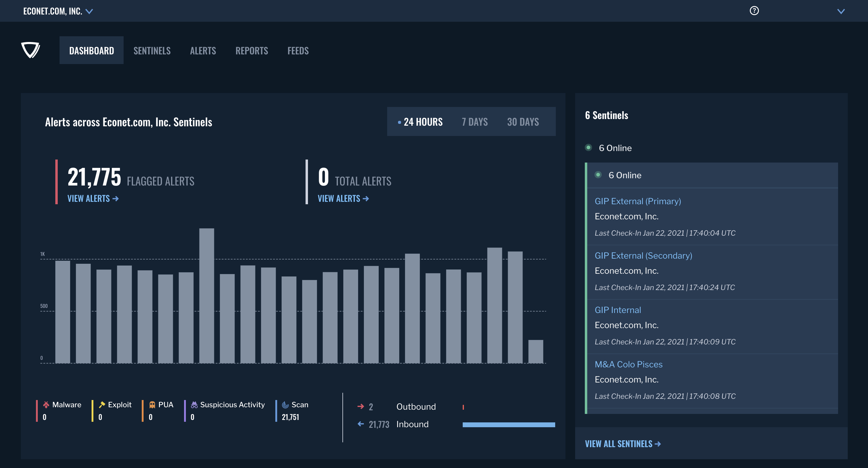Select the 24 HOURS time range

pyautogui.click(x=423, y=122)
